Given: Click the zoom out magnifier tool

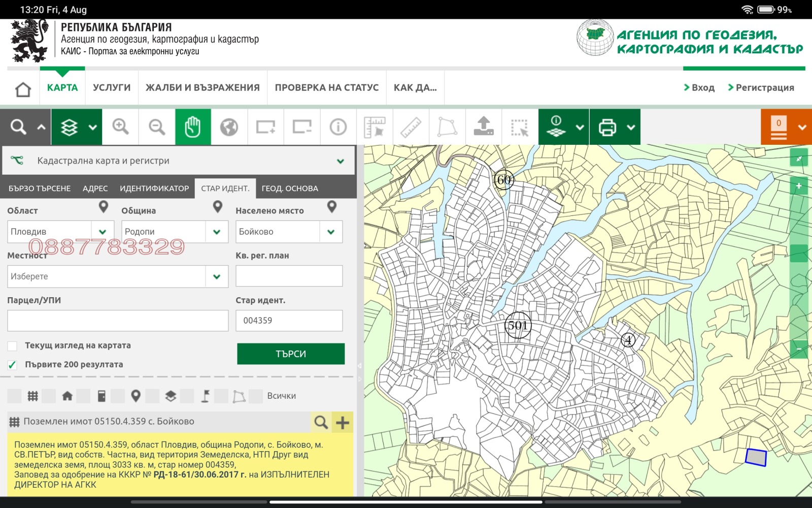Looking at the screenshot, I should tap(157, 127).
